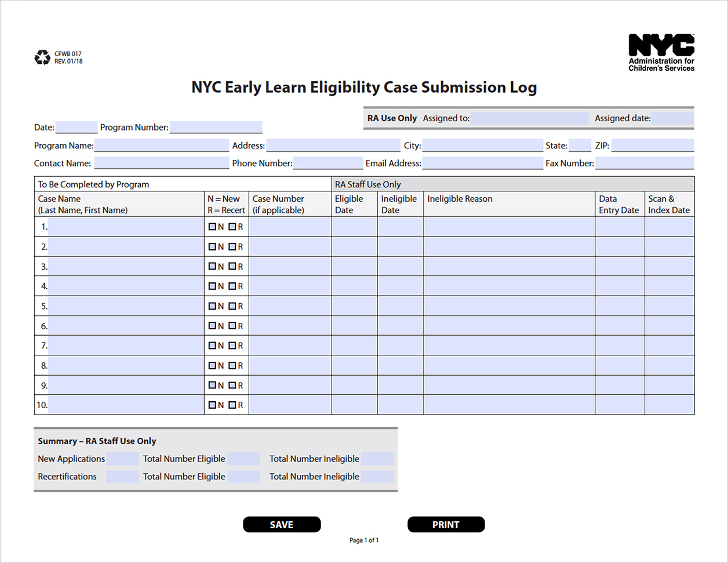This screenshot has width=728, height=563.
Task: Toggle the N checkbox in row 8
Action: [212, 365]
